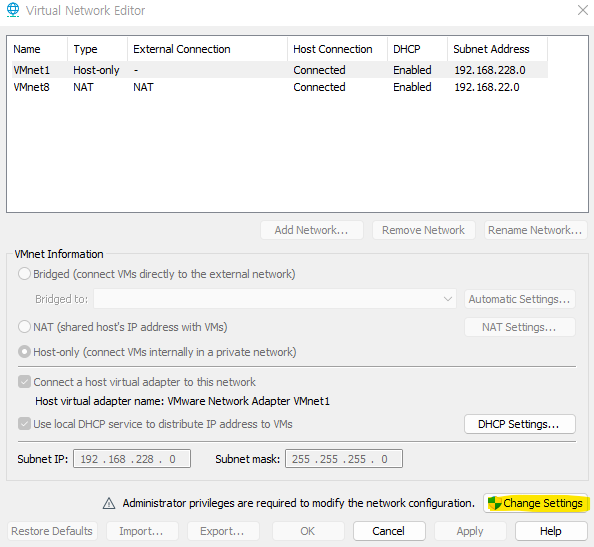Image resolution: width=594 pixels, height=547 pixels.
Task: Click the Import button
Action: (x=142, y=531)
